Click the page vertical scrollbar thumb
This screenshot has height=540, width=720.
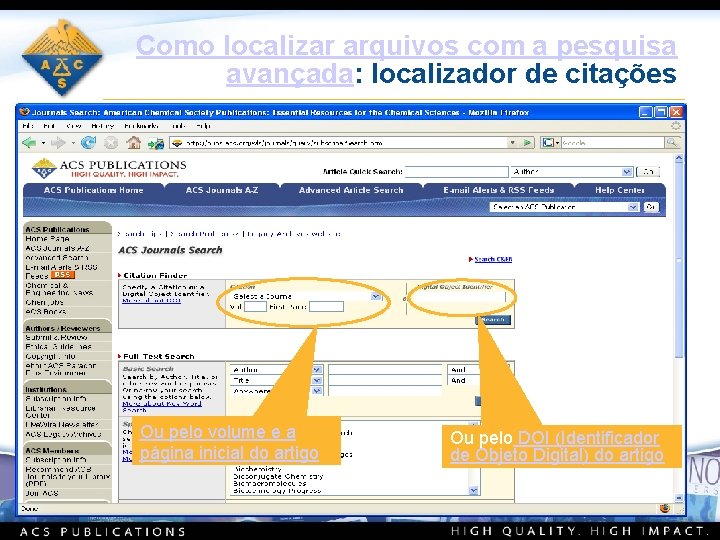click(x=679, y=262)
